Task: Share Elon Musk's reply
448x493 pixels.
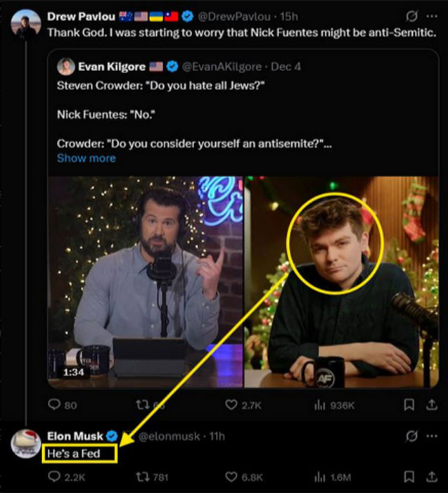Action: click(432, 477)
